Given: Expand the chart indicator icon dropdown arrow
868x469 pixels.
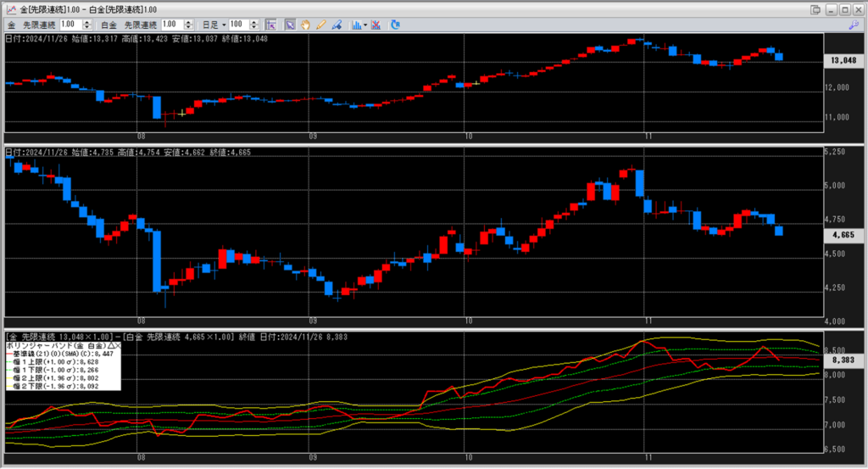Looking at the screenshot, I should tap(365, 25).
